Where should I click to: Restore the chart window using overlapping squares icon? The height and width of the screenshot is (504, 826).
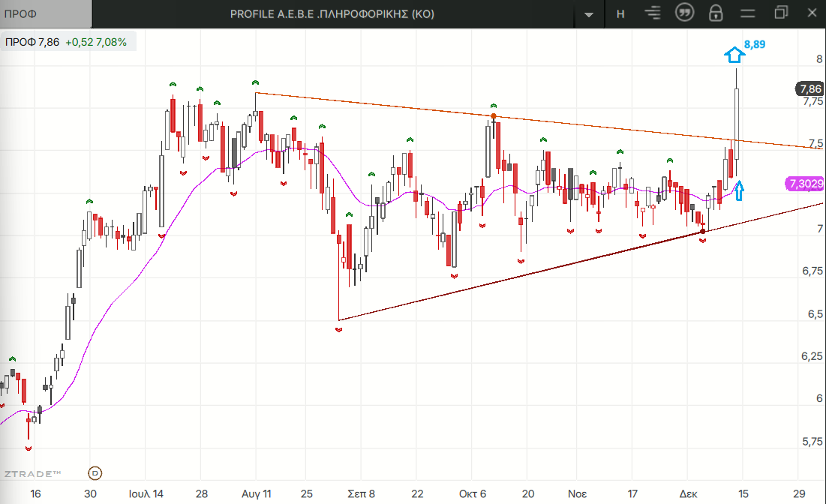click(x=781, y=13)
